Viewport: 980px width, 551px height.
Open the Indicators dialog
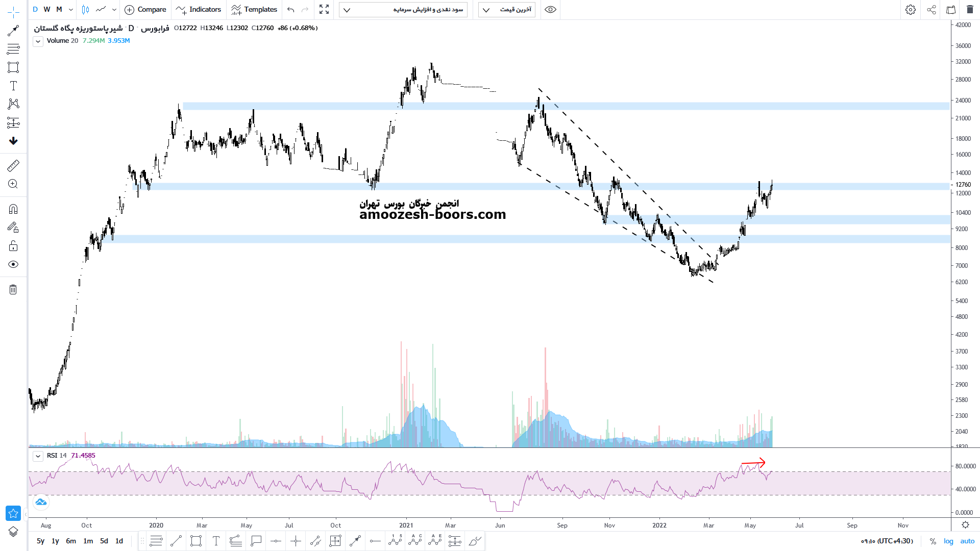[x=199, y=10]
